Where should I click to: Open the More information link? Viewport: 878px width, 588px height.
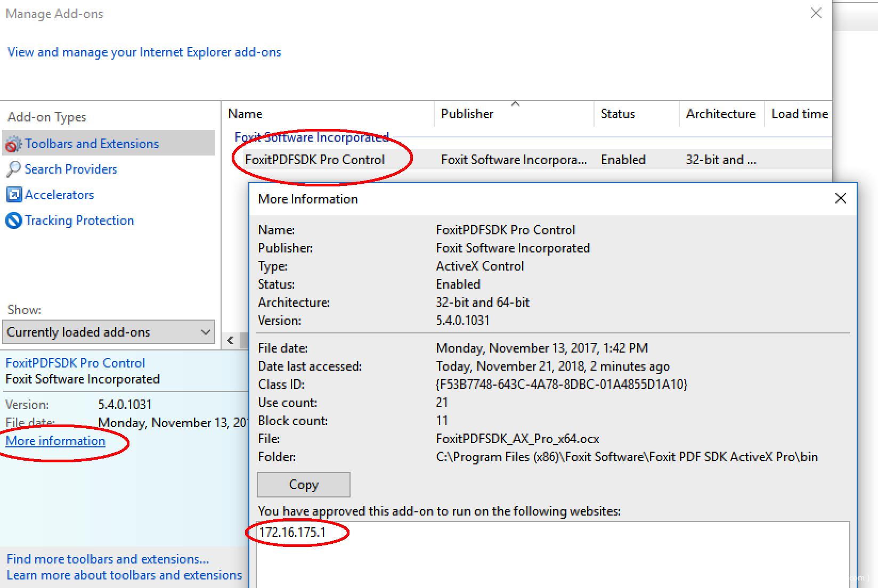(x=55, y=441)
